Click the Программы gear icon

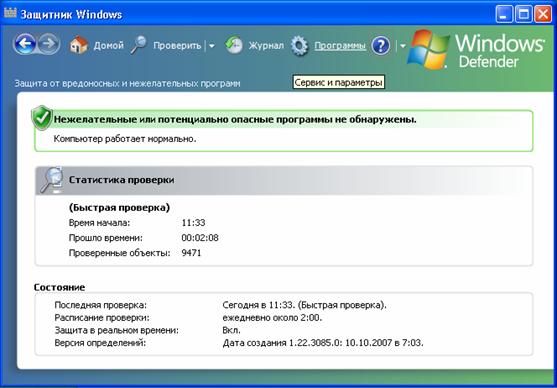pyautogui.click(x=299, y=46)
